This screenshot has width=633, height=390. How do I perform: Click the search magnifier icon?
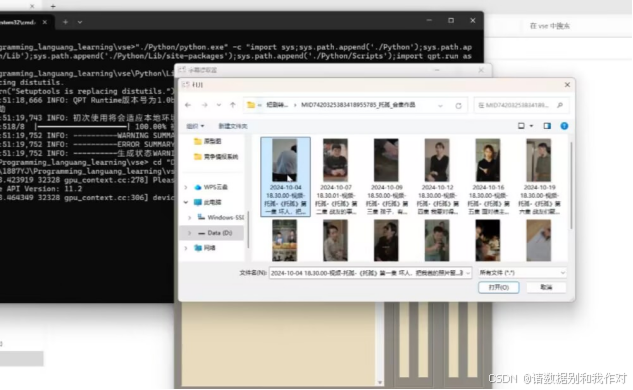click(560, 105)
